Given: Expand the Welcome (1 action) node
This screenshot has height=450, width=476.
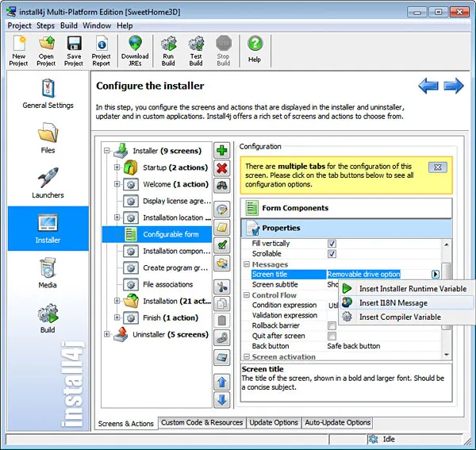Looking at the screenshot, I should click(x=117, y=184).
